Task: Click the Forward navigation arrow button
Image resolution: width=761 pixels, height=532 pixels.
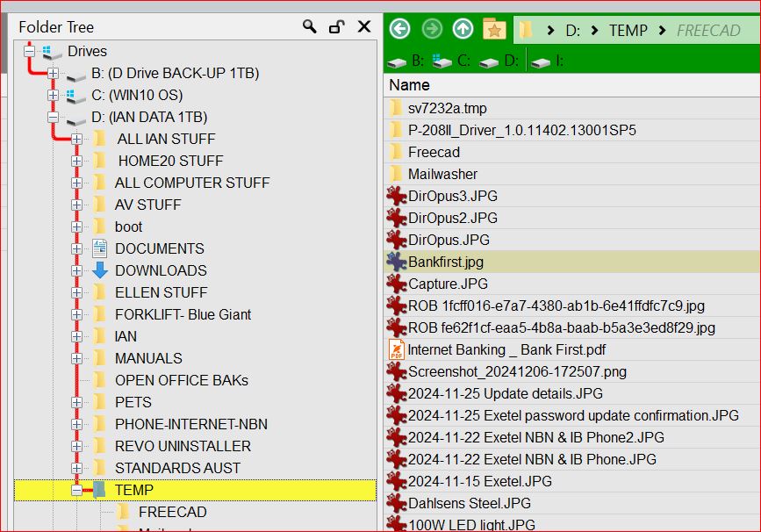Action: 432,29
